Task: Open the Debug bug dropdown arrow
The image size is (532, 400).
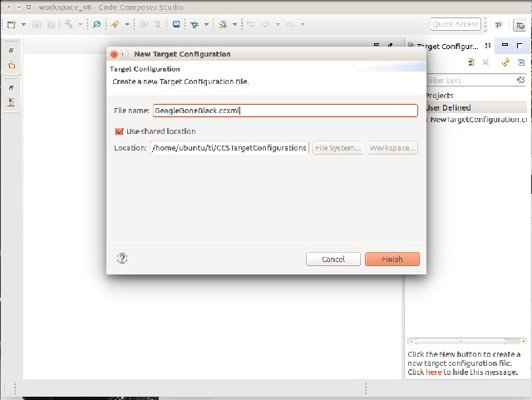Action: click(x=206, y=24)
